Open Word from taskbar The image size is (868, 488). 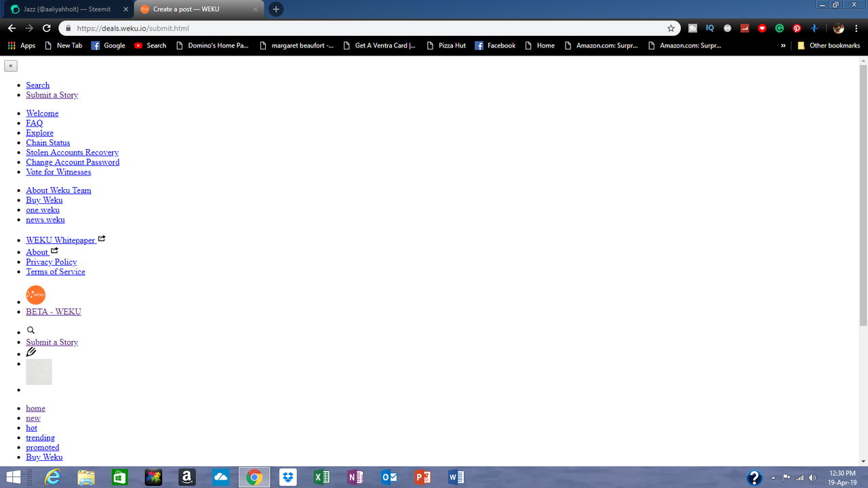point(456,477)
